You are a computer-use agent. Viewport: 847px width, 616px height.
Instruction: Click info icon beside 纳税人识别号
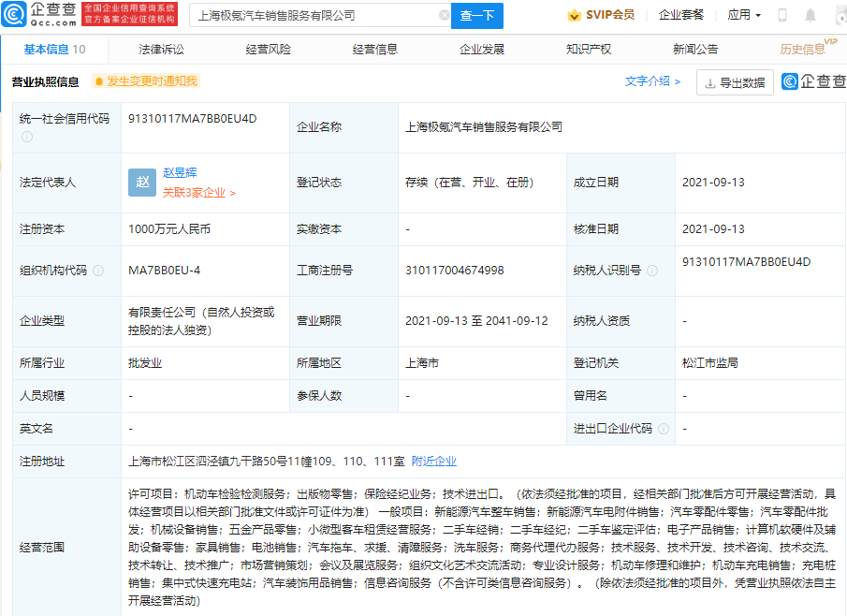(652, 271)
